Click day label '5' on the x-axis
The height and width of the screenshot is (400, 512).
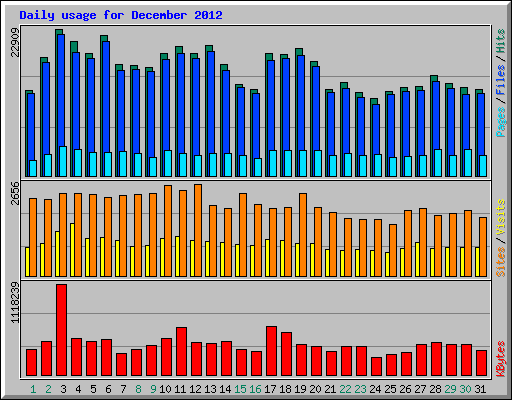click(93, 389)
